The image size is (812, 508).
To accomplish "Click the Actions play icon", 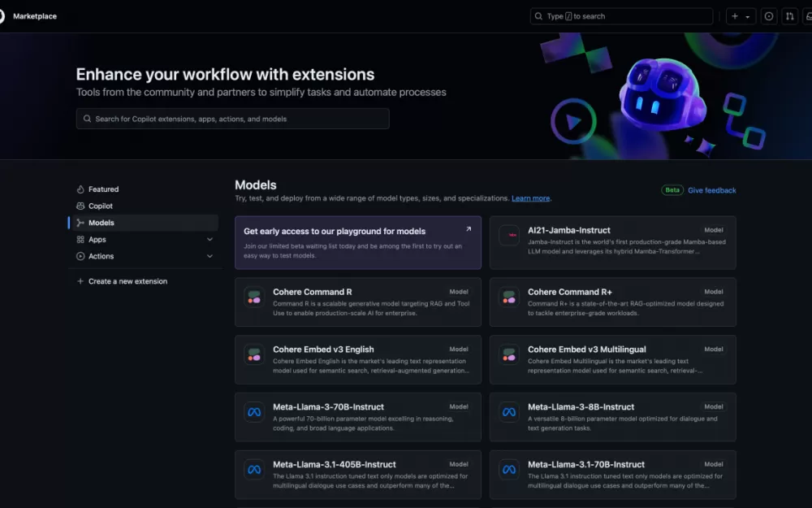I will [x=80, y=256].
